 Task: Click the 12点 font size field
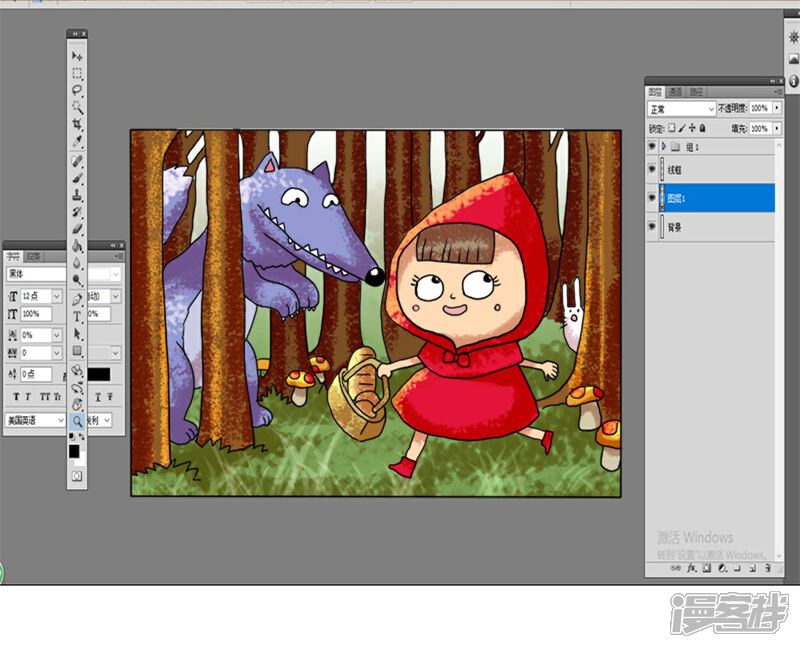(x=36, y=297)
